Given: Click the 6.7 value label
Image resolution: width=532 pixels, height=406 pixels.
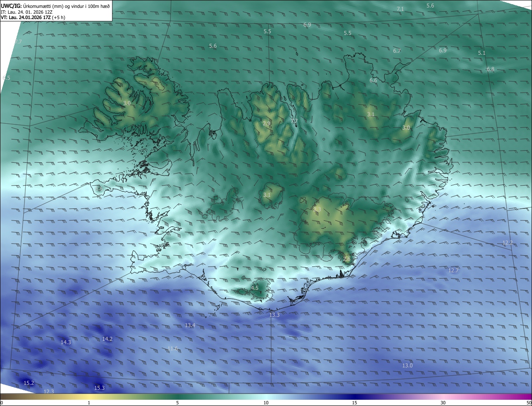Looking at the screenshot, I should pyautogui.click(x=397, y=51).
